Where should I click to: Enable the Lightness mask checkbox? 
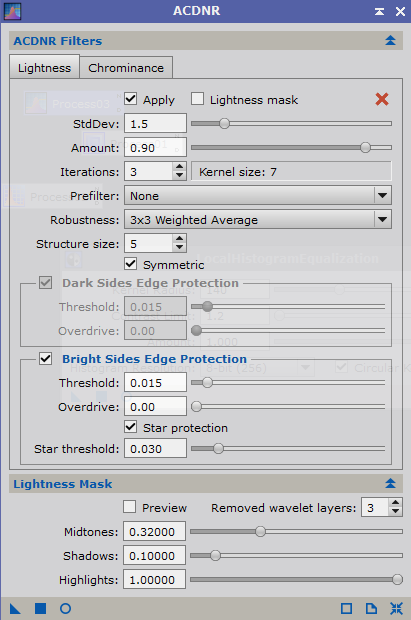197,98
